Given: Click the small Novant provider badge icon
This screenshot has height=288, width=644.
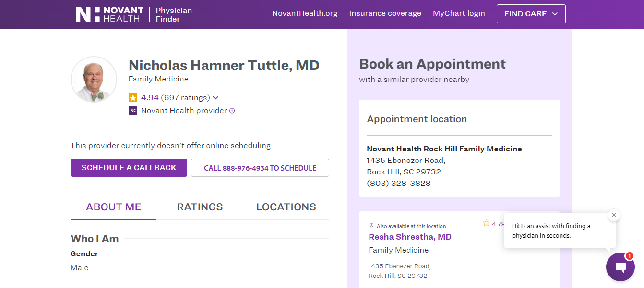Looking at the screenshot, I should point(133,111).
